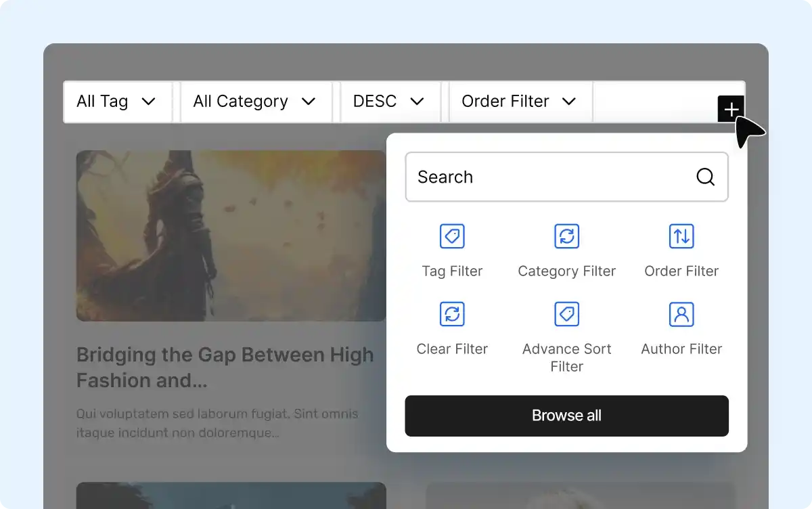Choose the Order Filter block icon
The width and height of the screenshot is (812, 509).
[x=681, y=236]
